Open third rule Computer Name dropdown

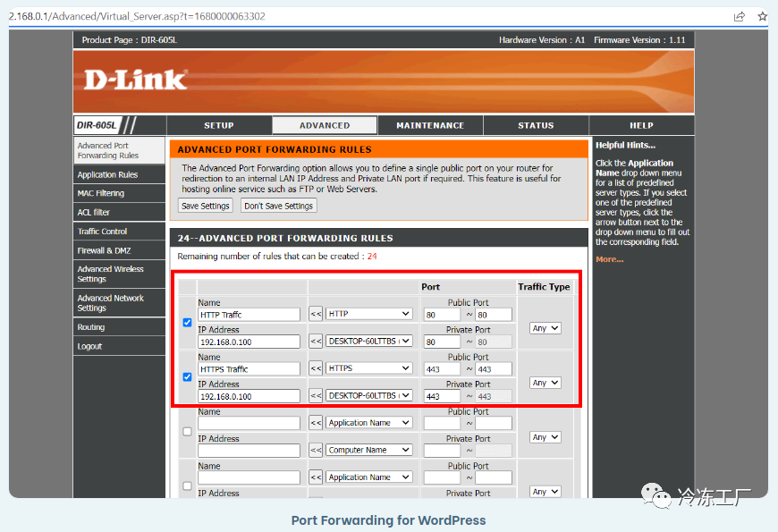tap(369, 450)
